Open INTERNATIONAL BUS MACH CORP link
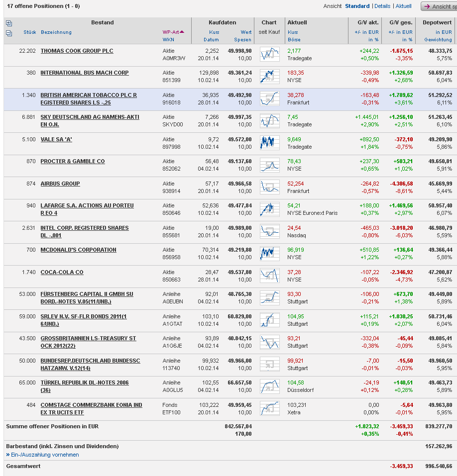457x476 pixels. [85, 73]
